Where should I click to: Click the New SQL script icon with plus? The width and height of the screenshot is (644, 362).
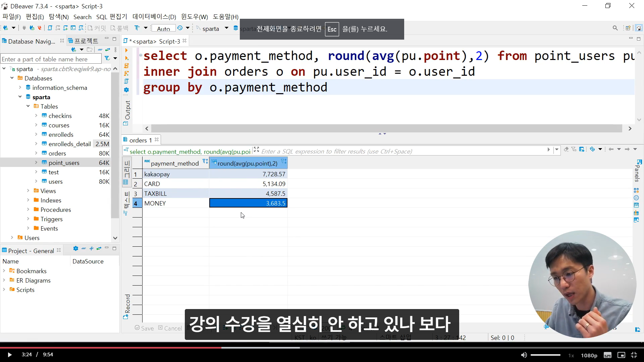(65, 28)
